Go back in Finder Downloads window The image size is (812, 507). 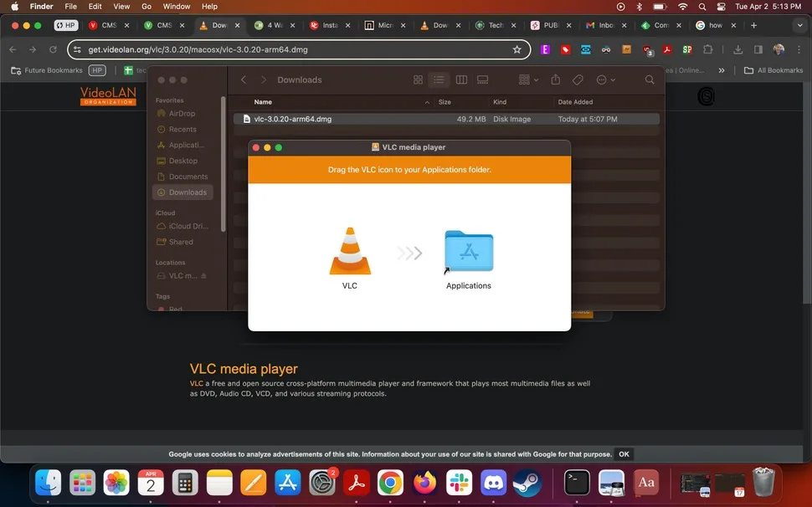pos(244,79)
